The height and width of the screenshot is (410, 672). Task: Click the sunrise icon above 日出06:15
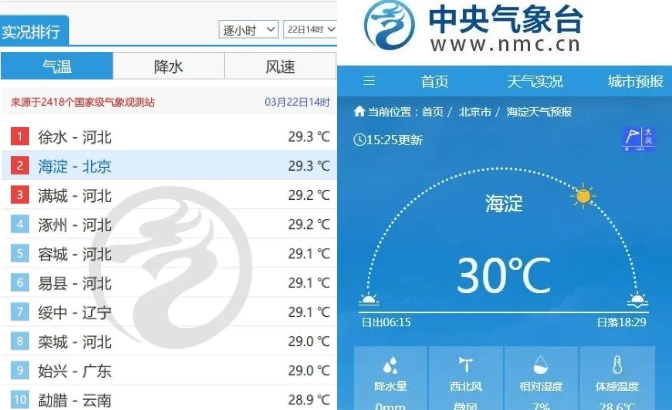(369, 299)
